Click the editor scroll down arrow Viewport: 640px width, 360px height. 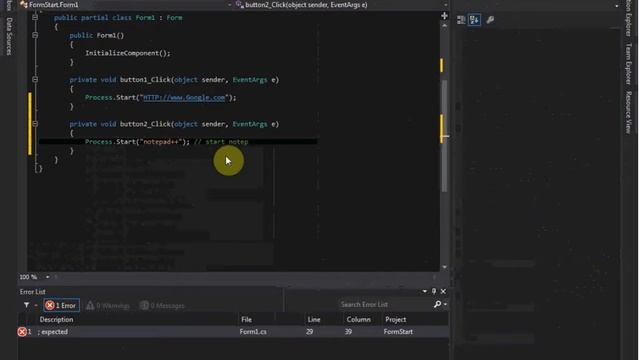click(444, 267)
